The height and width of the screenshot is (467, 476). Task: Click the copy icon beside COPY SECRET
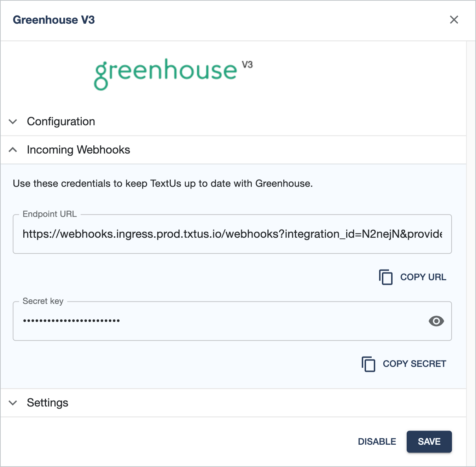point(368,364)
